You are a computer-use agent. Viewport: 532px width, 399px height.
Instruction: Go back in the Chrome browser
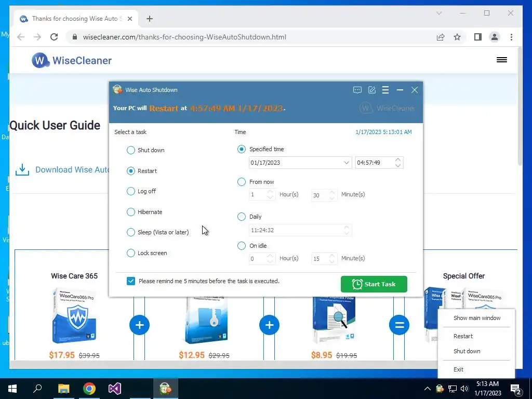21,37
